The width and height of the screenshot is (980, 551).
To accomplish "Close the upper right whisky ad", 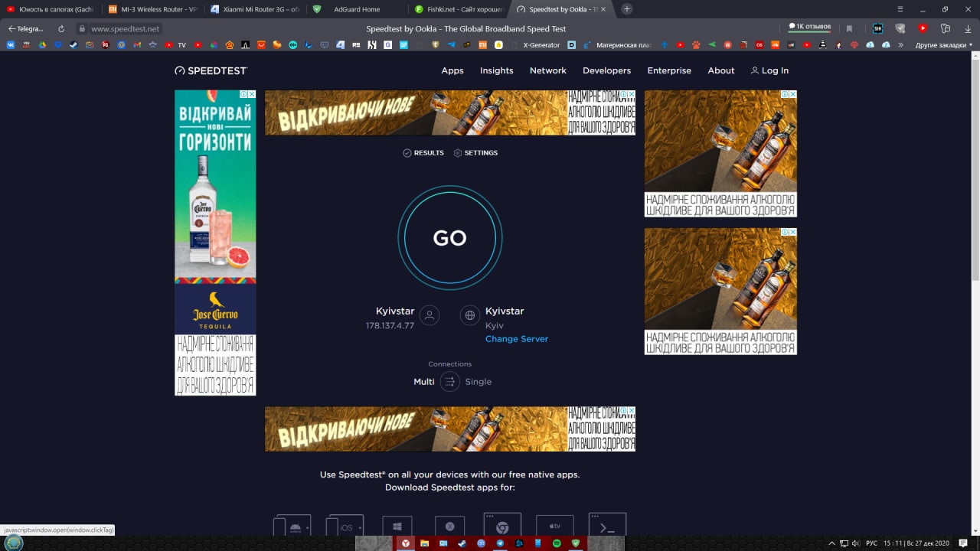I will pos(792,94).
